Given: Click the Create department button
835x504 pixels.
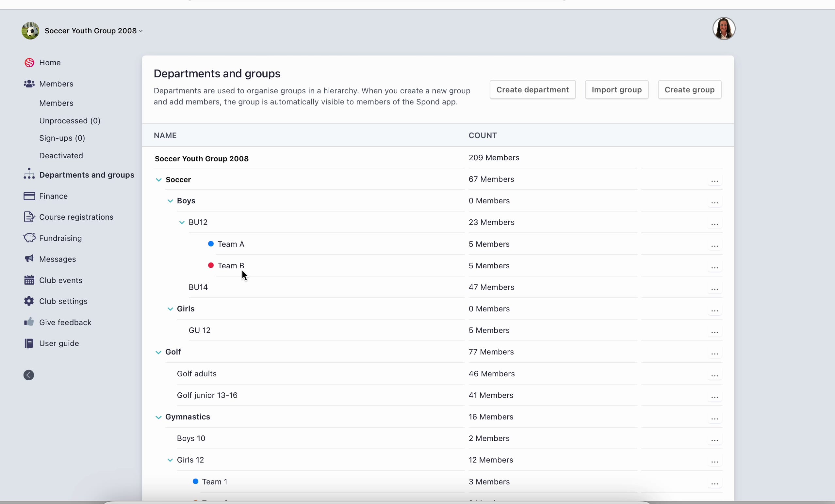Looking at the screenshot, I should pos(532,90).
